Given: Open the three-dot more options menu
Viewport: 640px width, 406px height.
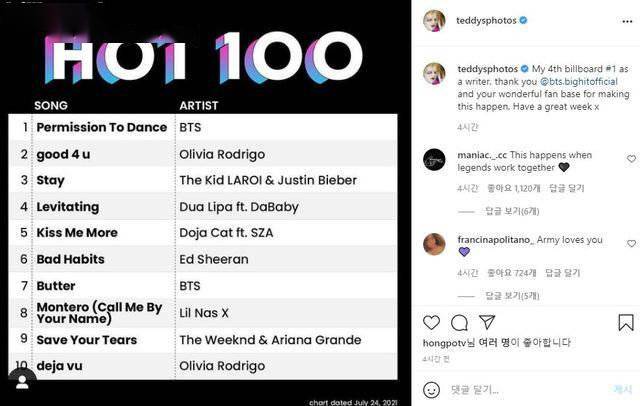Looking at the screenshot, I should tap(627, 21).
